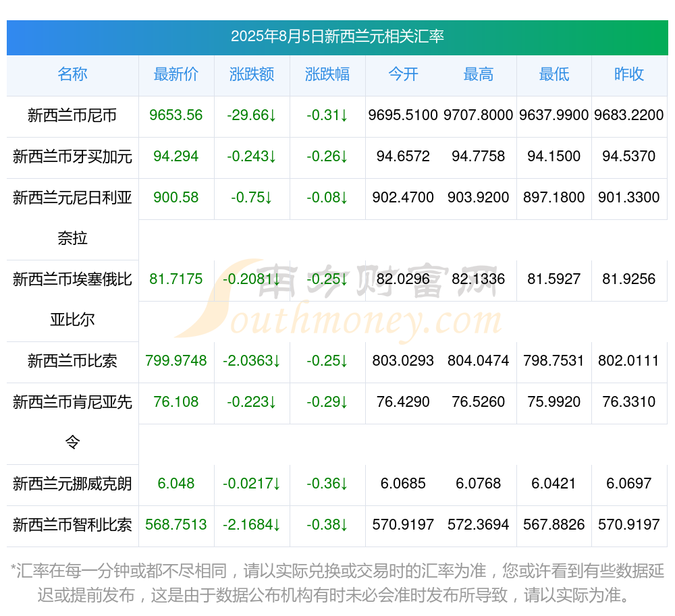Click the percent change -0.31↓
Image resolution: width=675 pixels, height=616 pixels.
[327, 115]
